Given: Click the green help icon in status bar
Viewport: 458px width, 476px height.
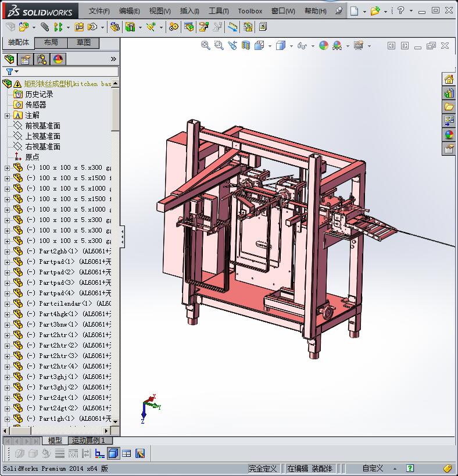Looking at the screenshot, I should (410, 468).
